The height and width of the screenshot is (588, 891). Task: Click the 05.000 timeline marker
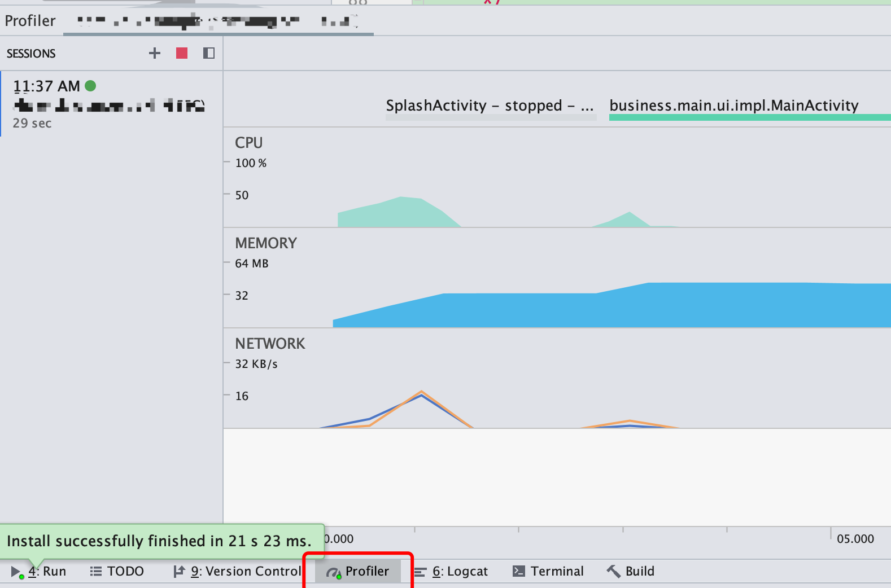click(x=855, y=539)
